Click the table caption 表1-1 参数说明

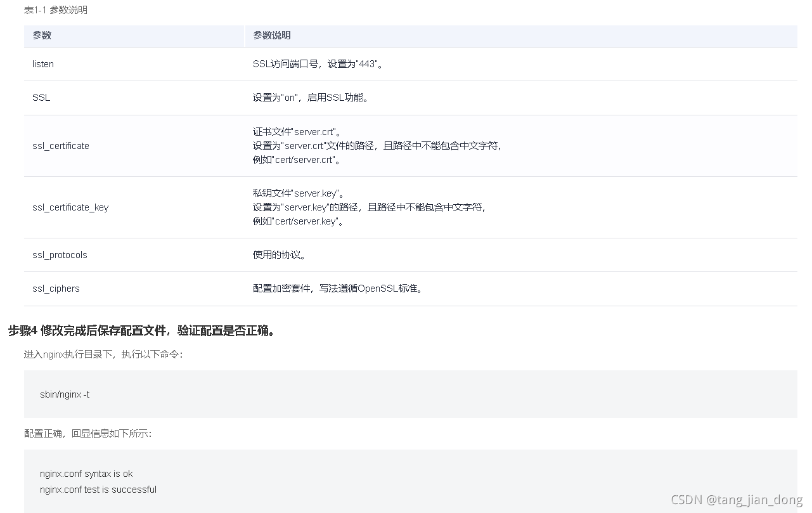tap(56, 10)
